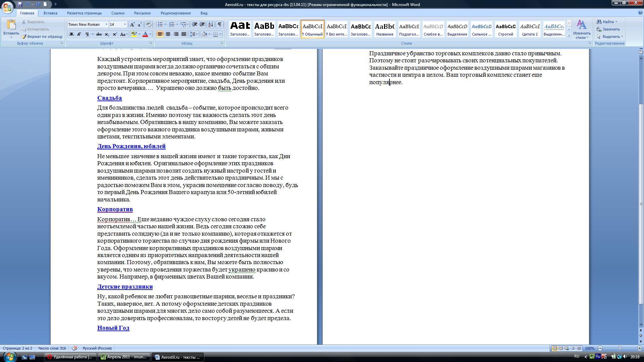Click the grow font size icon
This screenshot has height=362, width=644.
pos(132,24)
